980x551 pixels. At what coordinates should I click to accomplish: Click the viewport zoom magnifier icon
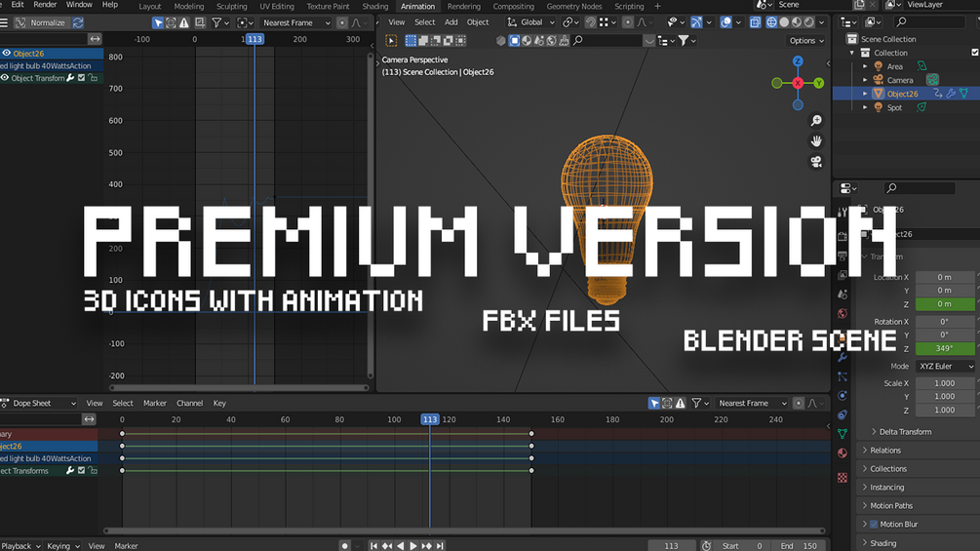point(816,121)
